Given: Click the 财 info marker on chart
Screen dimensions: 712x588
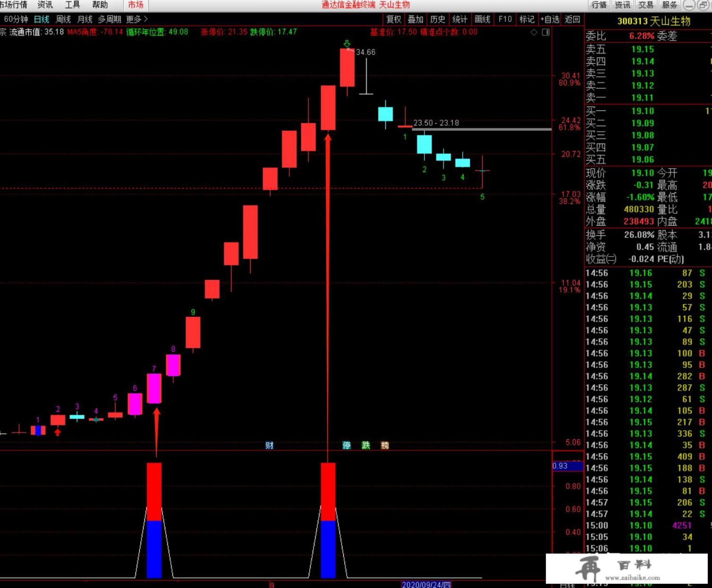Looking at the screenshot, I should (269, 445).
